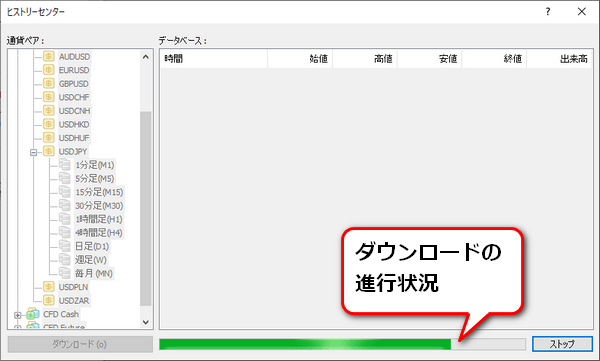Select the USDHUF currency pair

click(74, 138)
